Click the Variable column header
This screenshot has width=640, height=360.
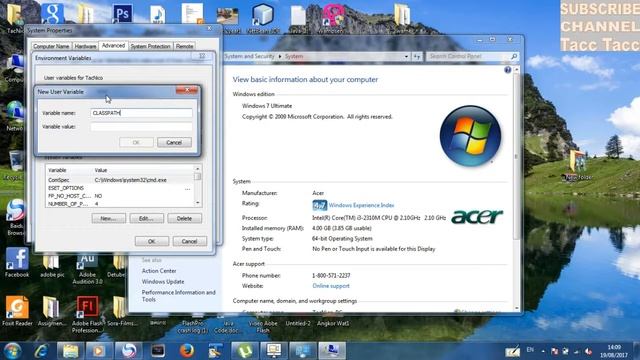point(69,170)
